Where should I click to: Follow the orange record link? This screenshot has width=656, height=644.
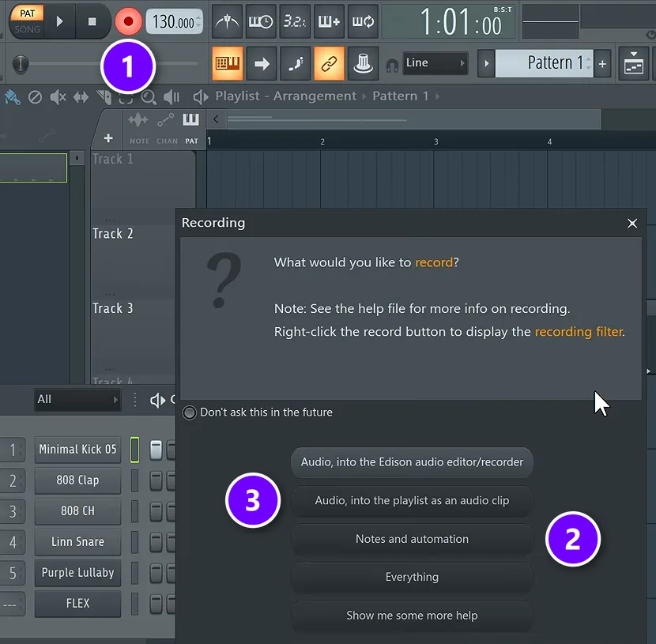[x=434, y=262]
